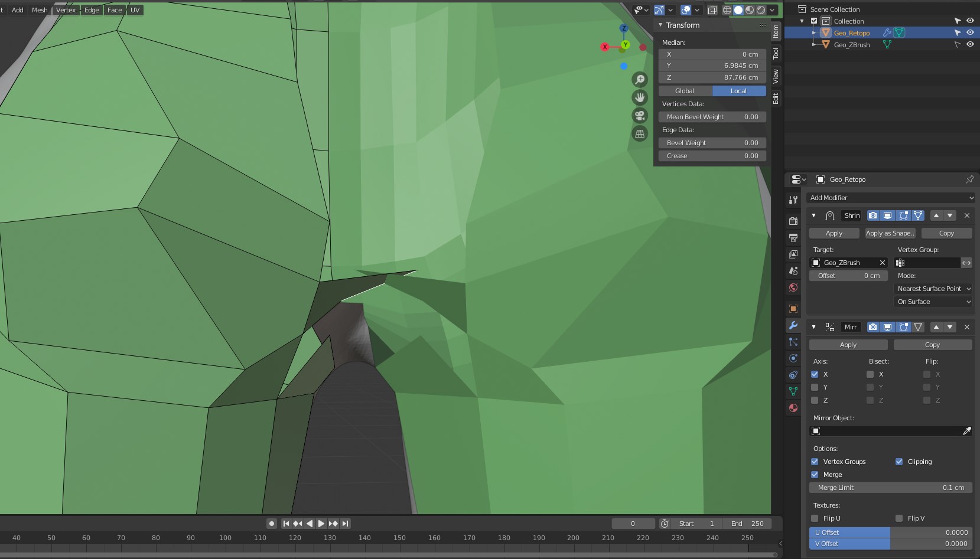Open the Output properties tab
This screenshot has width=980, height=559.
pos(793,237)
